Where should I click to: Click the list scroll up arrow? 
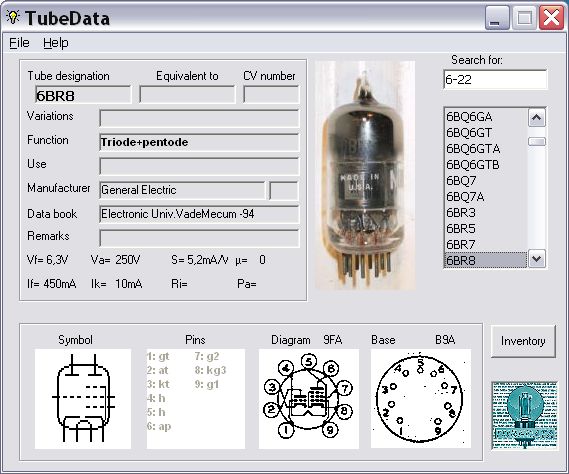(537, 118)
